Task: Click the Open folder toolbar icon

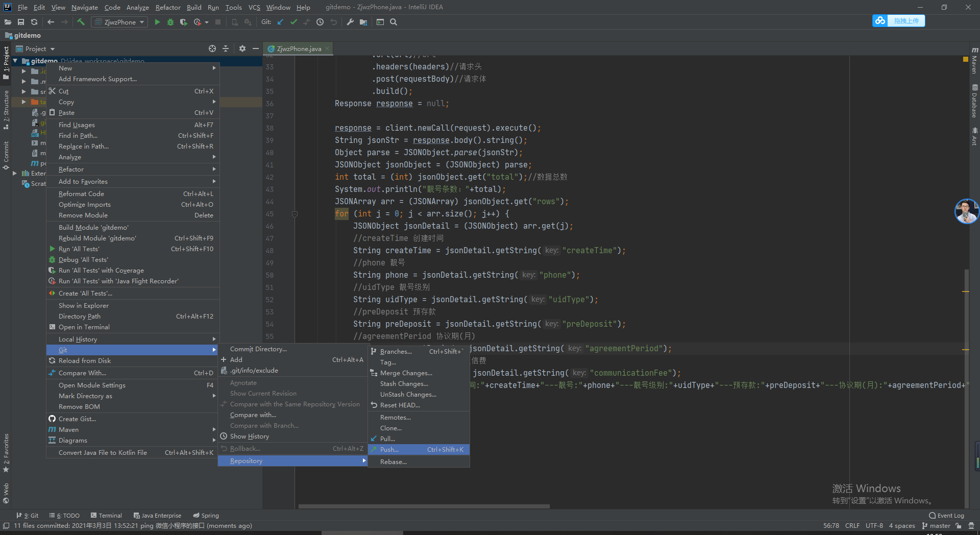Action: point(8,22)
